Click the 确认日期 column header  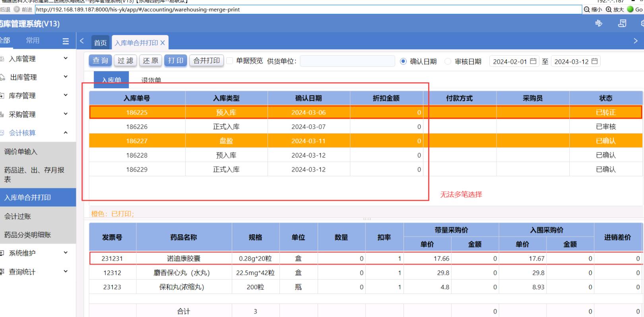click(x=308, y=98)
